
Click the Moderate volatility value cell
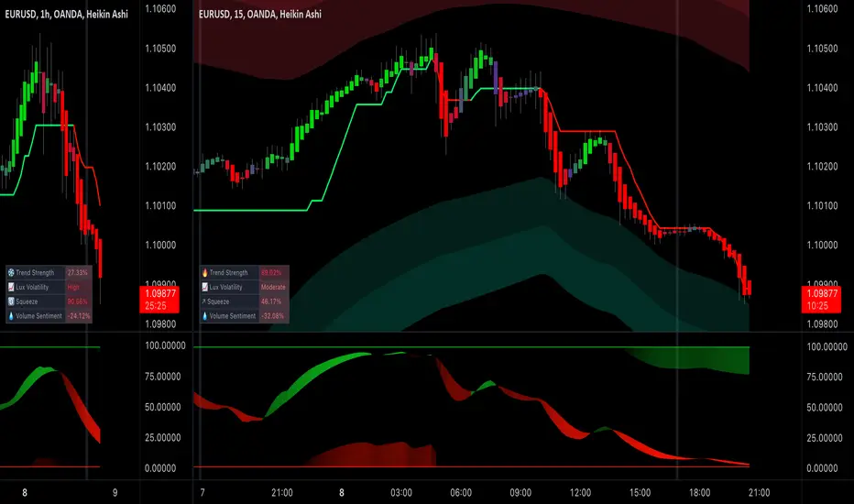click(x=273, y=287)
